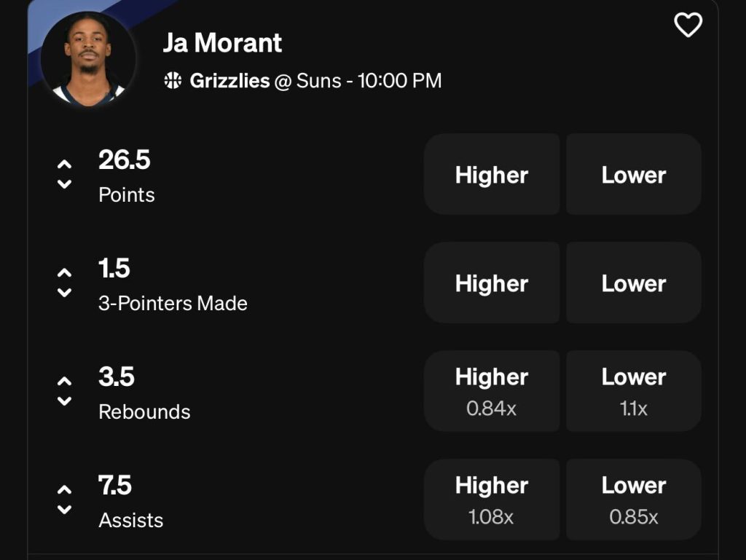Bump up the Rebounds line
The image size is (746, 560).
(x=64, y=380)
